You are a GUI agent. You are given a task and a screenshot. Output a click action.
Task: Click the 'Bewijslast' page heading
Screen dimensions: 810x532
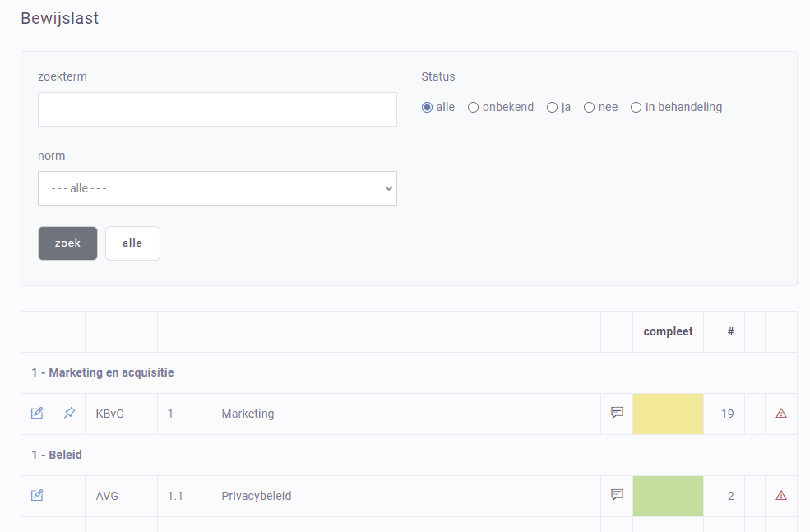60,18
